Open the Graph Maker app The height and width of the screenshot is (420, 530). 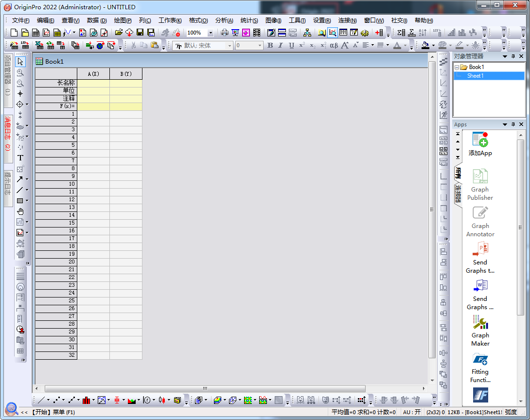coord(480,331)
